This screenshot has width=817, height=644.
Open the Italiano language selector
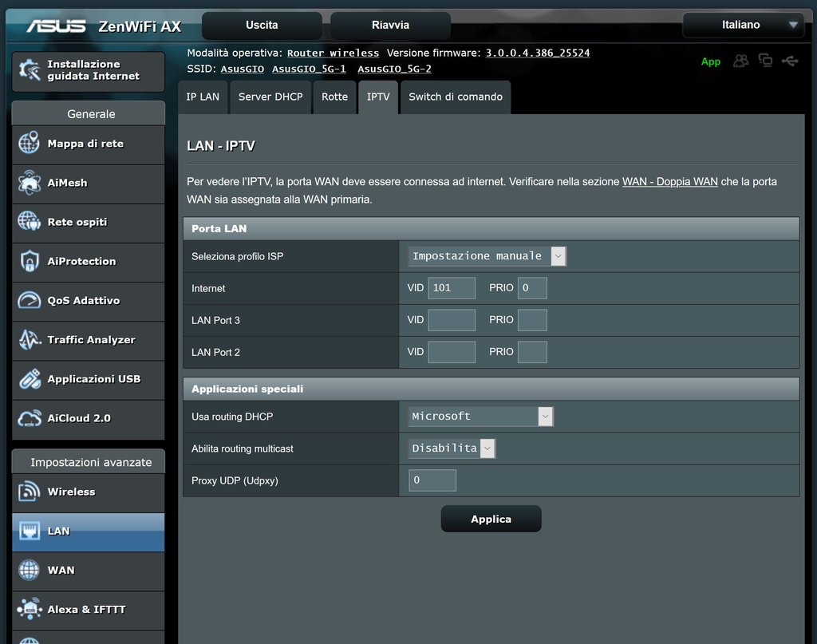(x=743, y=25)
